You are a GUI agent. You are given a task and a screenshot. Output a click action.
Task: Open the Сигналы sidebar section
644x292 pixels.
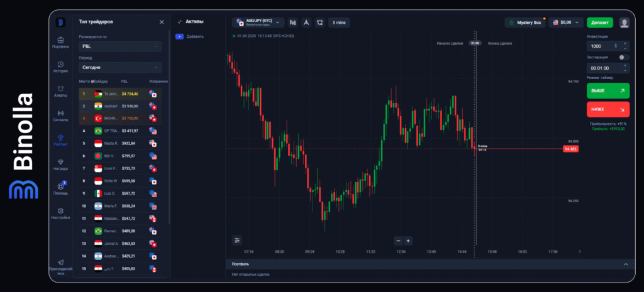coord(60,116)
